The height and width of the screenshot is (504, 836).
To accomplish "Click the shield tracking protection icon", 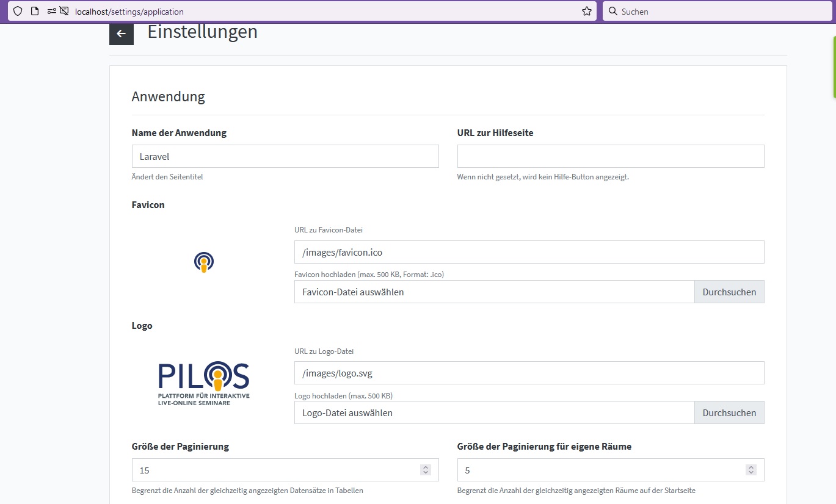I will click(x=18, y=11).
